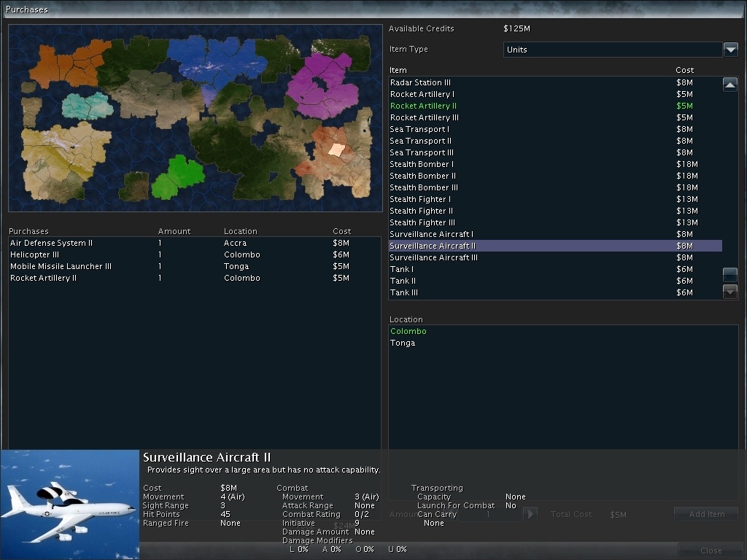Click the Surveillance Aircraft II unit image
The image size is (747, 560).
click(x=69, y=505)
